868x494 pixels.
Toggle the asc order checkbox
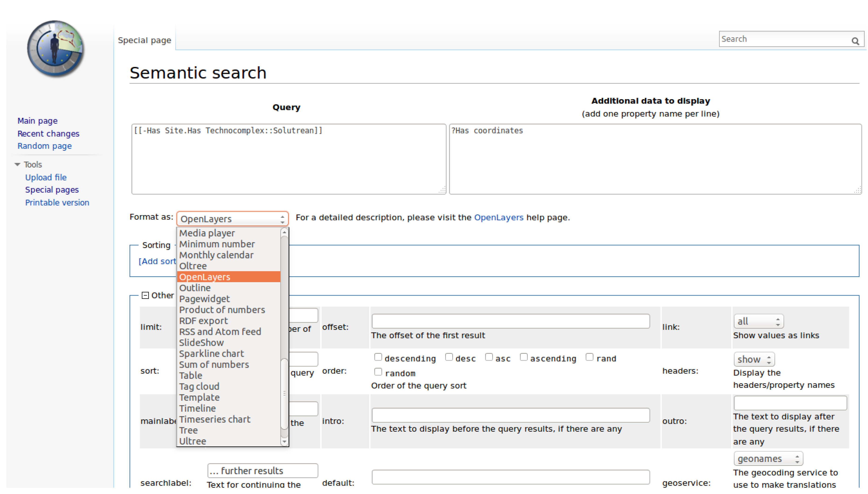pyautogui.click(x=489, y=357)
